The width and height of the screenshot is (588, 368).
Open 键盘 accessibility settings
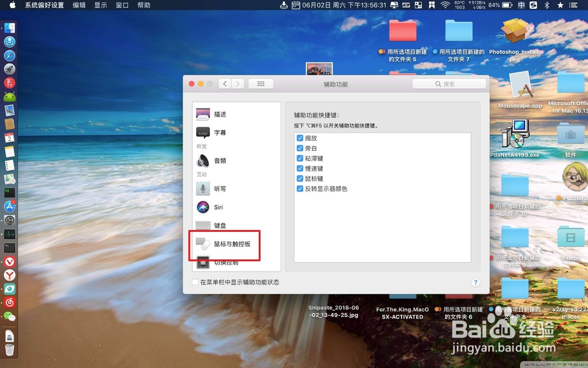[219, 226]
